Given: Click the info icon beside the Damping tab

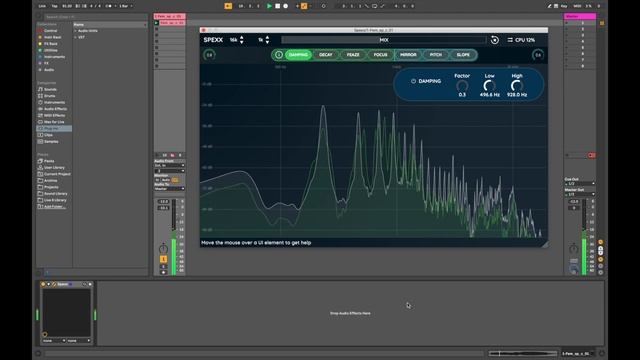Looking at the screenshot, I should coord(279,55).
